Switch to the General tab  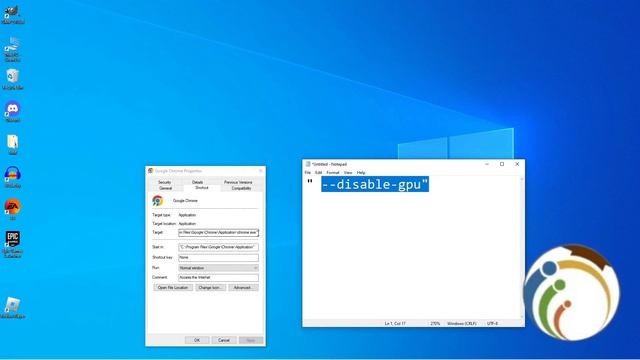(x=165, y=188)
